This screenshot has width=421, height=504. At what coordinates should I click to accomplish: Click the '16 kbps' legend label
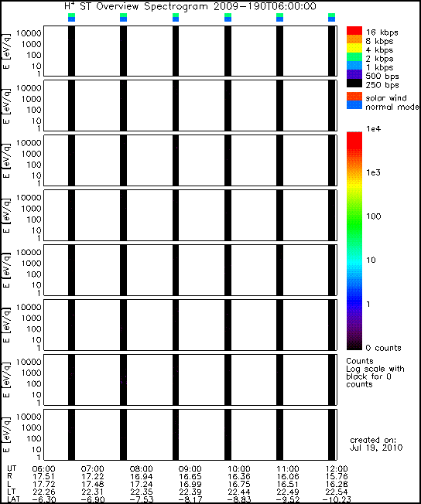click(382, 32)
